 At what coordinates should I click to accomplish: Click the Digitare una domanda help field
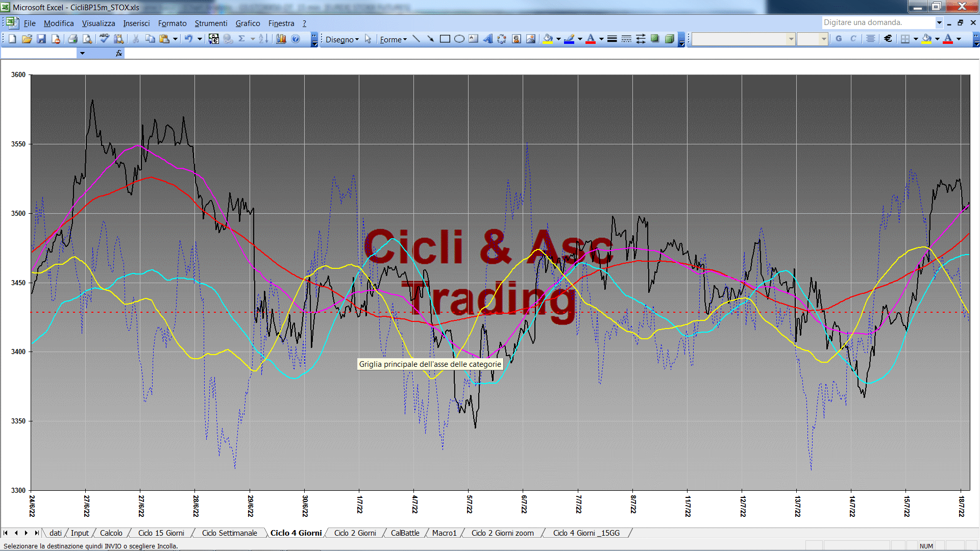tap(878, 22)
